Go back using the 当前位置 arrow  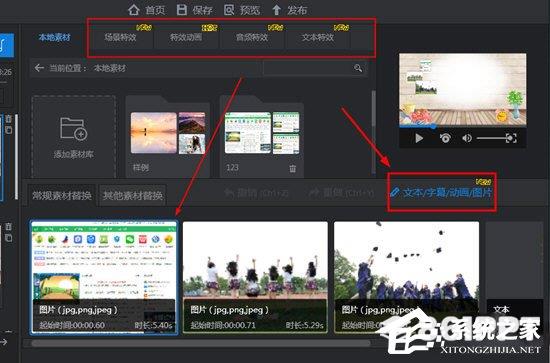pyautogui.click(x=39, y=68)
